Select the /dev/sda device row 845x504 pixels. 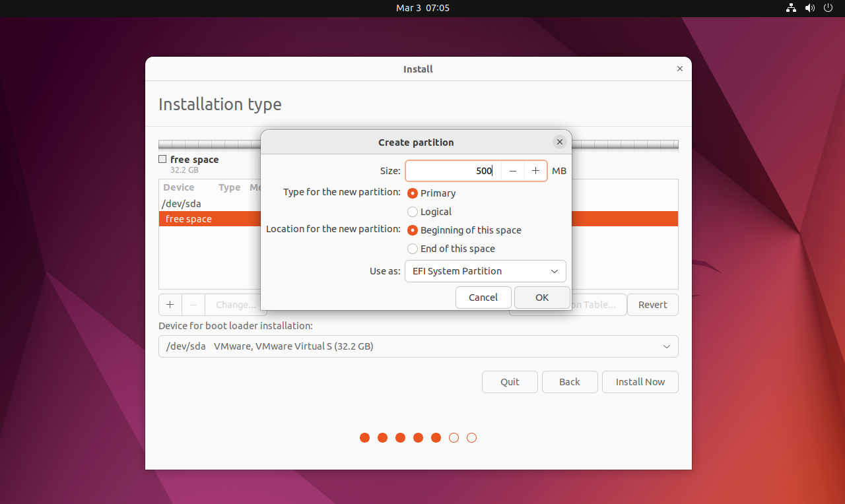182,204
